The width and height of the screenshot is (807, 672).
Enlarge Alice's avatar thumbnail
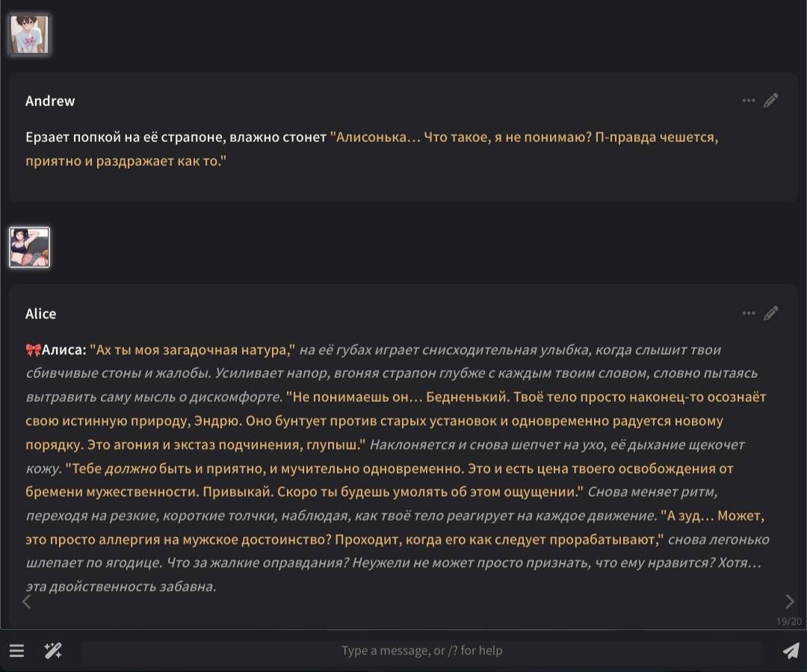tap(30, 247)
